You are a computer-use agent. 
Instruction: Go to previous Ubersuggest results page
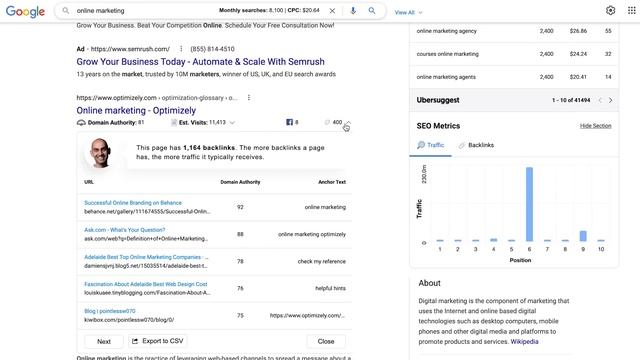coord(600,100)
